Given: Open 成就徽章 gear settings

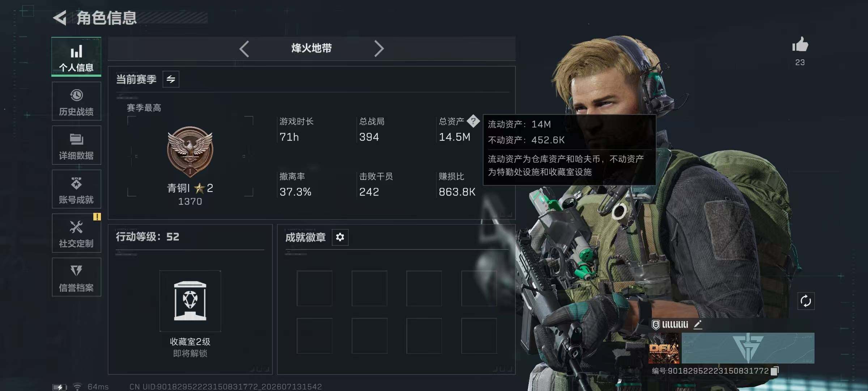Looking at the screenshot, I should coord(340,237).
